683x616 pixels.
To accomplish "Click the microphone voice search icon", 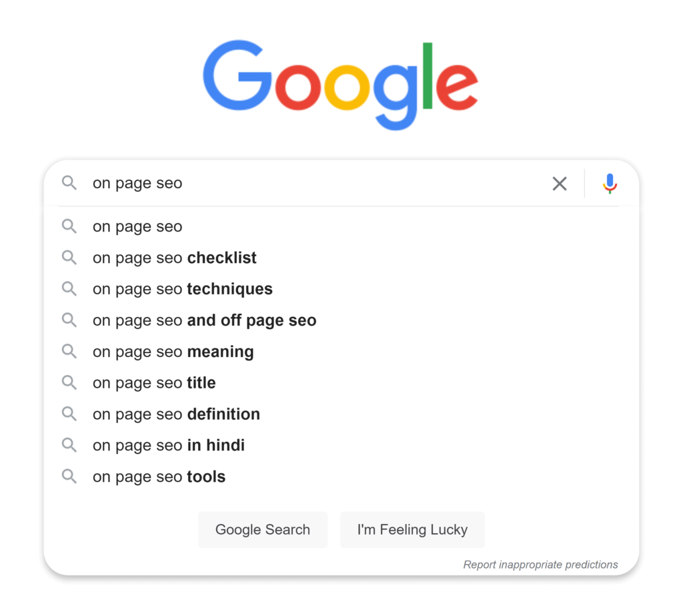I will (610, 183).
